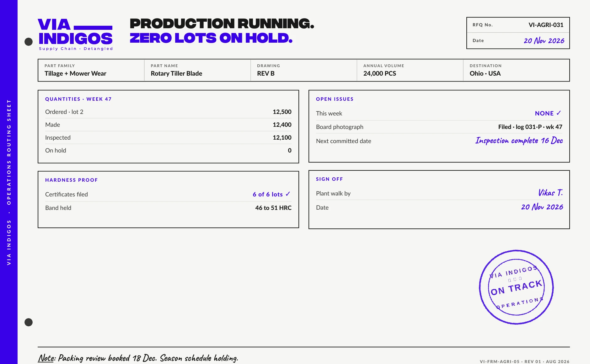The height and width of the screenshot is (364, 590).
Task: Click the "Supply Chain · Detangled" tagline
Action: click(76, 49)
